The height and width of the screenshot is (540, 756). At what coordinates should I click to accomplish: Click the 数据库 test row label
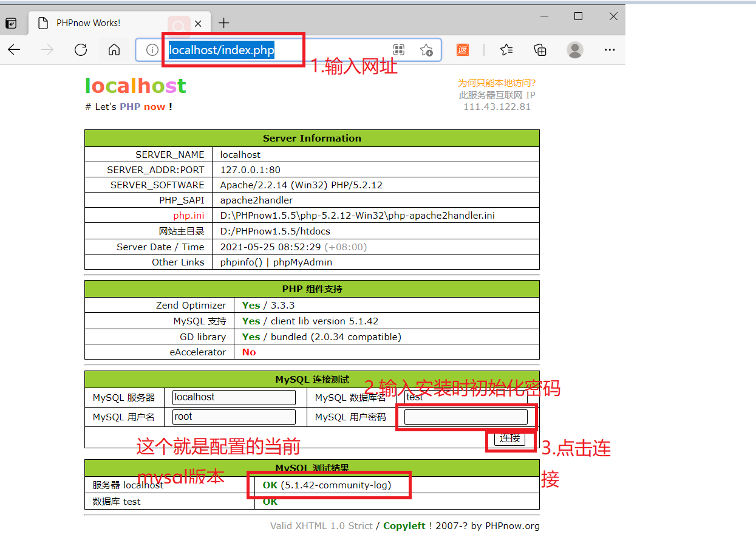(x=117, y=502)
